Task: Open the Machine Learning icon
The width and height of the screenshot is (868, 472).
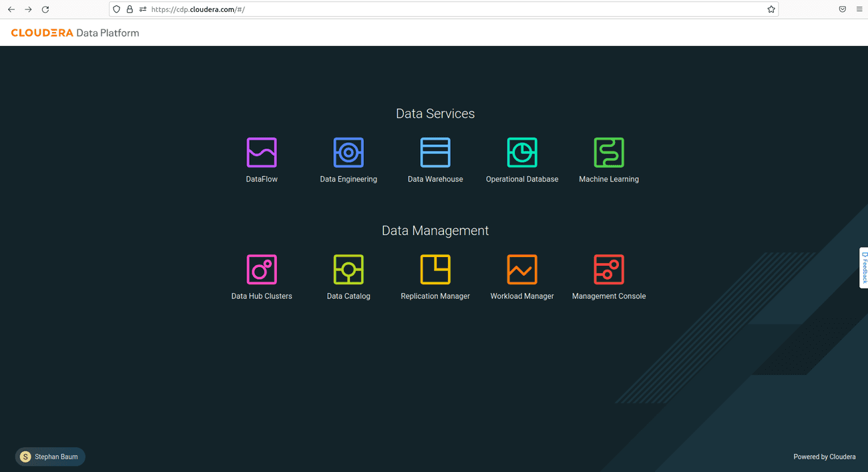Action: pos(609,152)
